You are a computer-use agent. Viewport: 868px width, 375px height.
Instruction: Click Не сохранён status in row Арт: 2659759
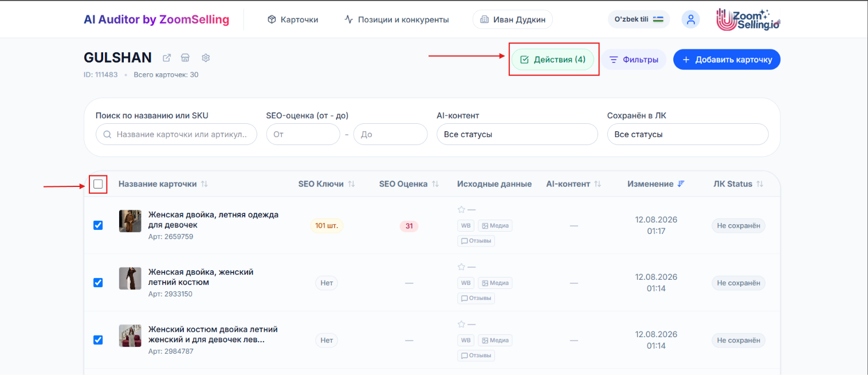pyautogui.click(x=739, y=225)
